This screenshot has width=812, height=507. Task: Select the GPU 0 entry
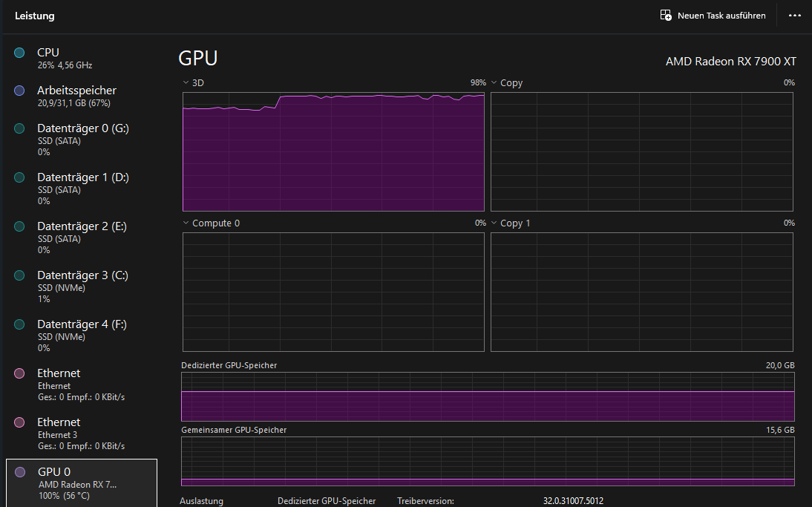pos(82,483)
